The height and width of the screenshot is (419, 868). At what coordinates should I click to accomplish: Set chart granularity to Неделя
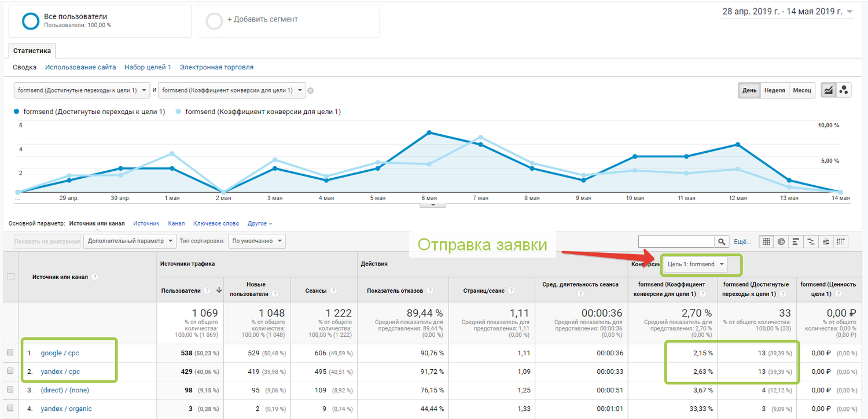774,90
